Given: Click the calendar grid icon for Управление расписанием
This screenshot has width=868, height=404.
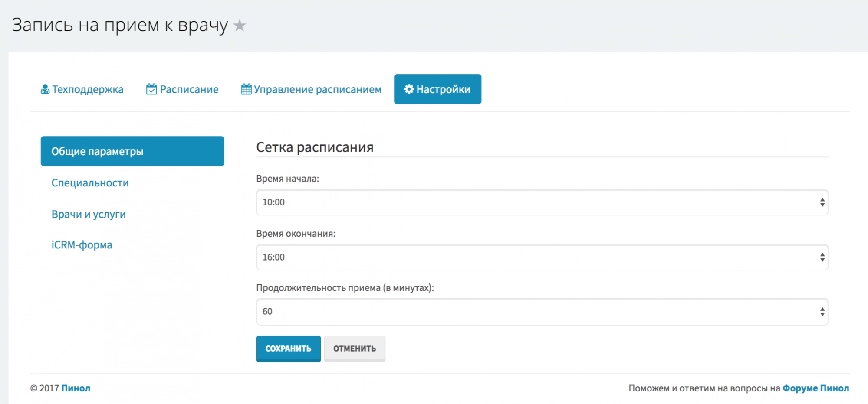Looking at the screenshot, I should coord(246,89).
